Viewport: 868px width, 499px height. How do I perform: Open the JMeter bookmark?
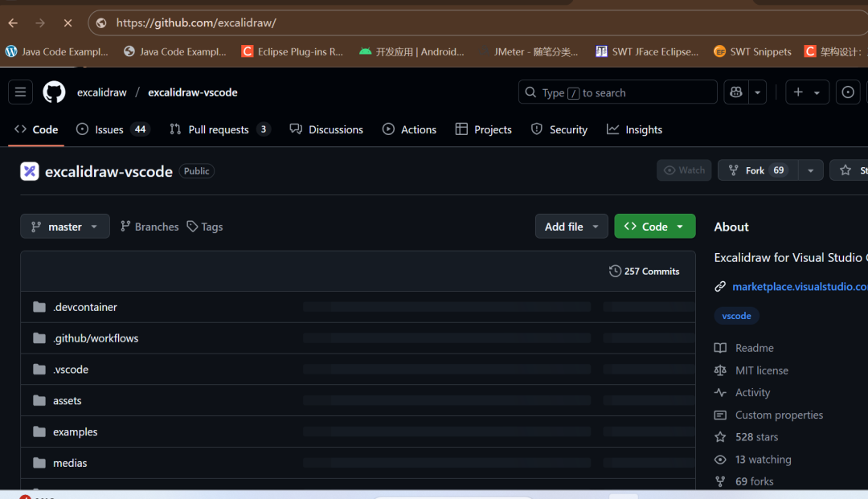pos(529,51)
